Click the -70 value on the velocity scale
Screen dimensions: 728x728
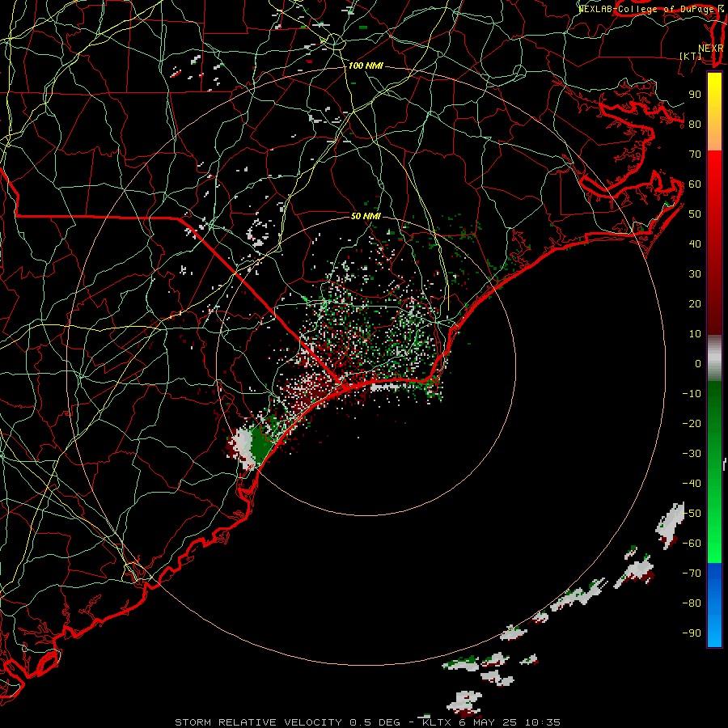[x=692, y=574]
